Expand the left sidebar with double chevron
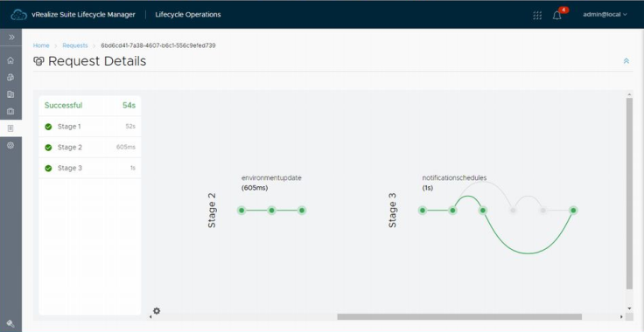The width and height of the screenshot is (644, 332). coord(11,38)
